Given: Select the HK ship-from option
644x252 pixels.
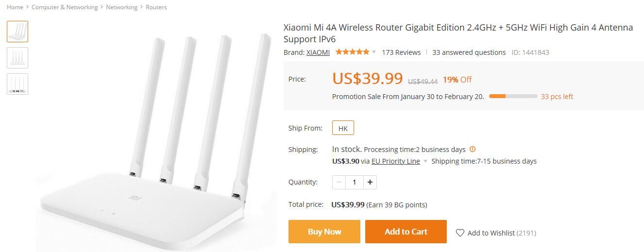Looking at the screenshot, I should point(343,128).
